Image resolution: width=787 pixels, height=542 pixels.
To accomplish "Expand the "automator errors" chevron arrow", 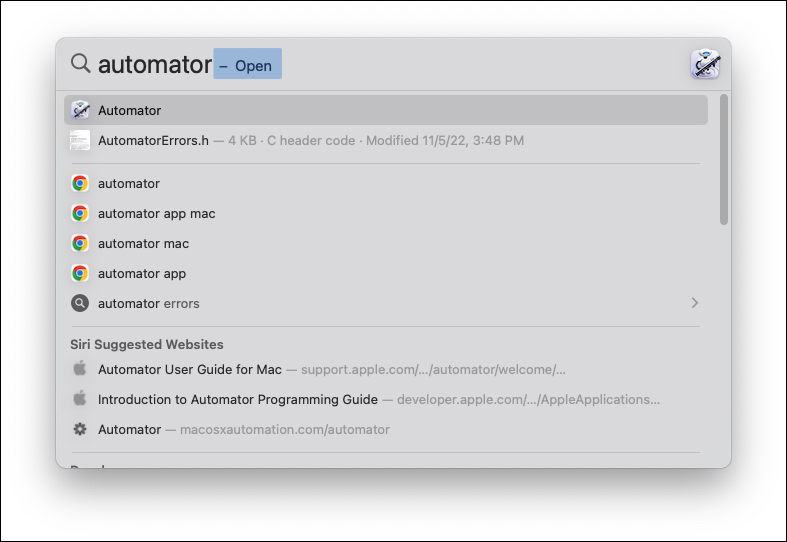I will (695, 303).
